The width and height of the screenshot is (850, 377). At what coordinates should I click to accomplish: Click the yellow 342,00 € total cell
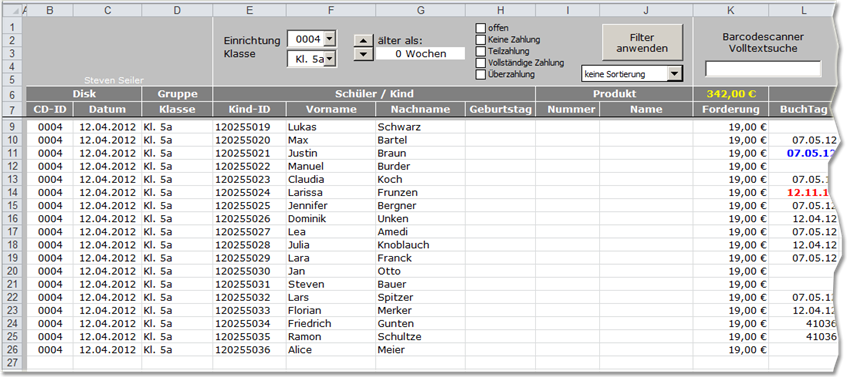731,94
